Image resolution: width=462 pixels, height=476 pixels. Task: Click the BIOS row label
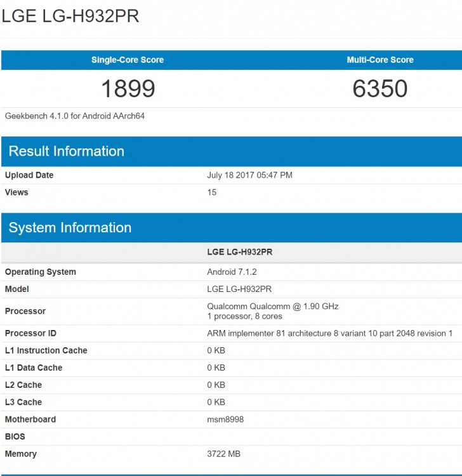point(16,437)
